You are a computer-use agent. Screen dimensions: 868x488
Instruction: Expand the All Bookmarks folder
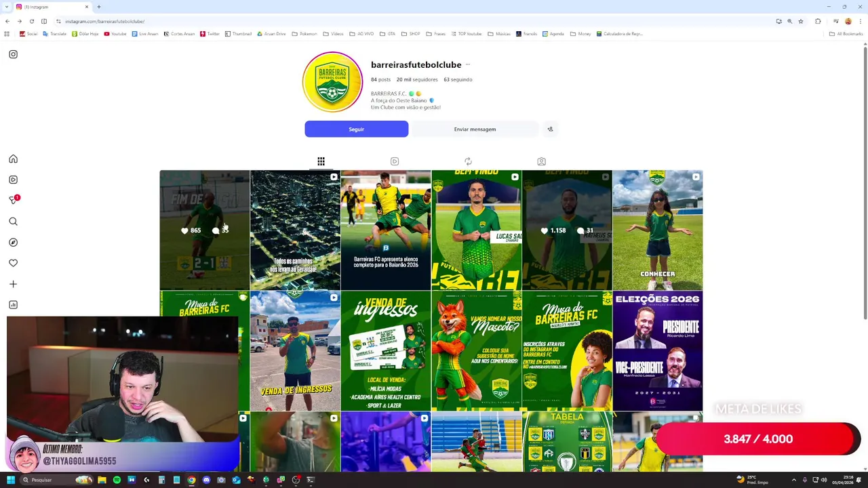[846, 33]
